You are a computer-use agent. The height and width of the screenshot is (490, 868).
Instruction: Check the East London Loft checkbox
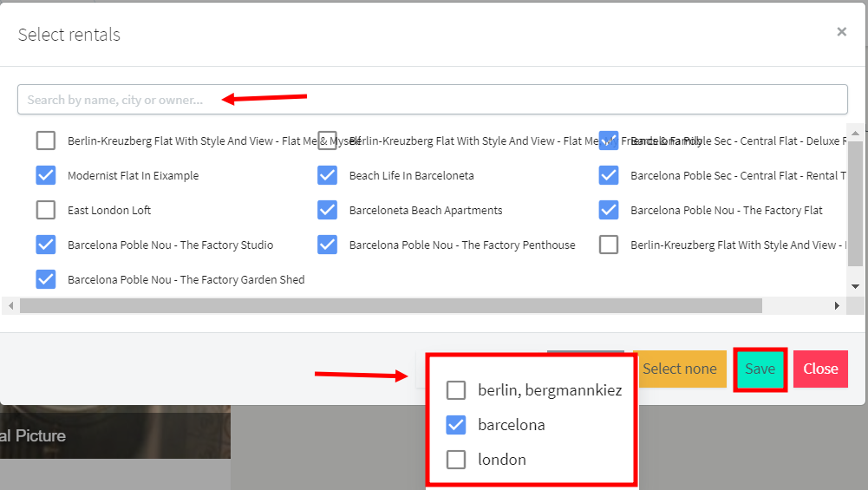[x=46, y=210]
